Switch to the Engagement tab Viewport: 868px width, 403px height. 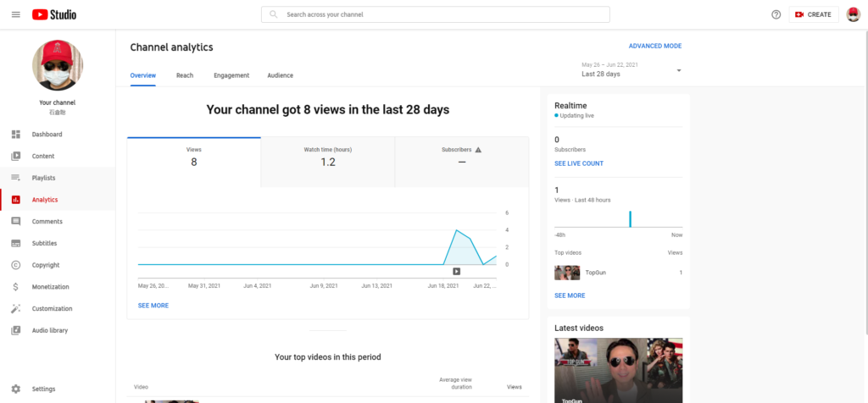[231, 75]
